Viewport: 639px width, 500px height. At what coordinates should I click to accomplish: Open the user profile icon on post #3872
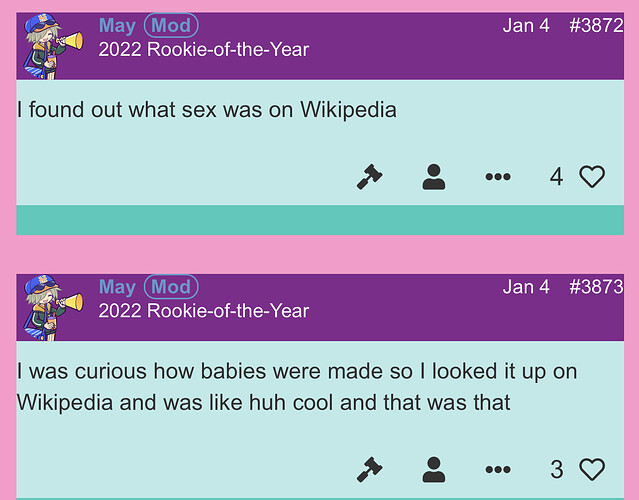(434, 177)
